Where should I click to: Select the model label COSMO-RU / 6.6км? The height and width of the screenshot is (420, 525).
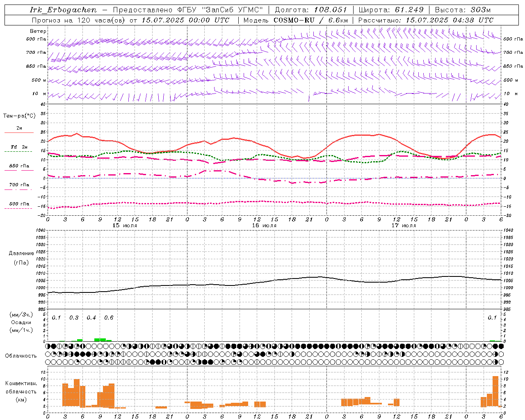tap(310, 20)
